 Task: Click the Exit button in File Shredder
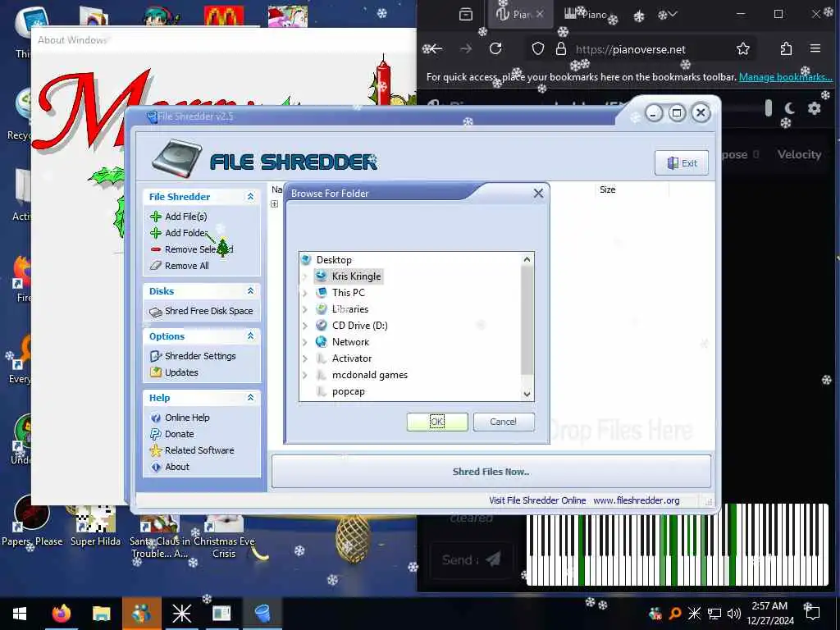(682, 163)
